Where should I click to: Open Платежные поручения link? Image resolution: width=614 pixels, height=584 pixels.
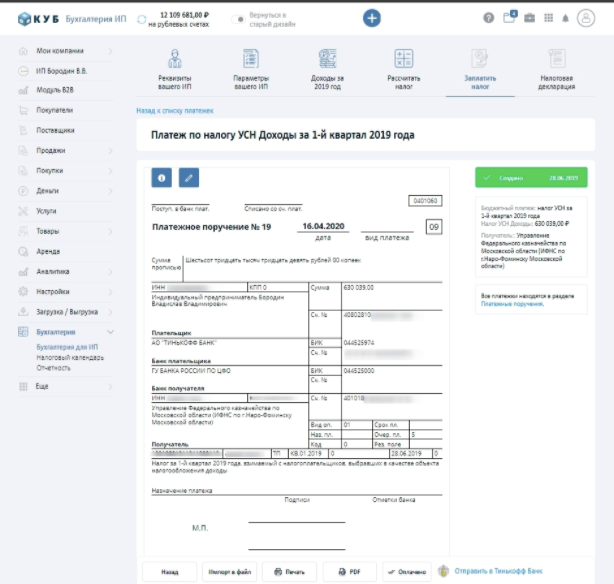point(512,304)
